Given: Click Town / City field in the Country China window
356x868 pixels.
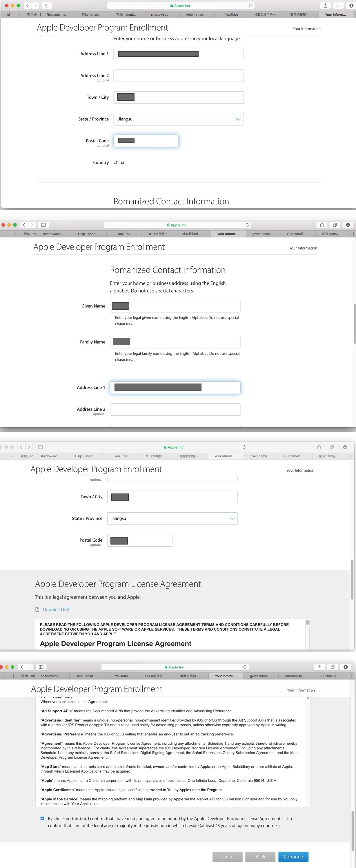Looking at the screenshot, I should (x=179, y=97).
